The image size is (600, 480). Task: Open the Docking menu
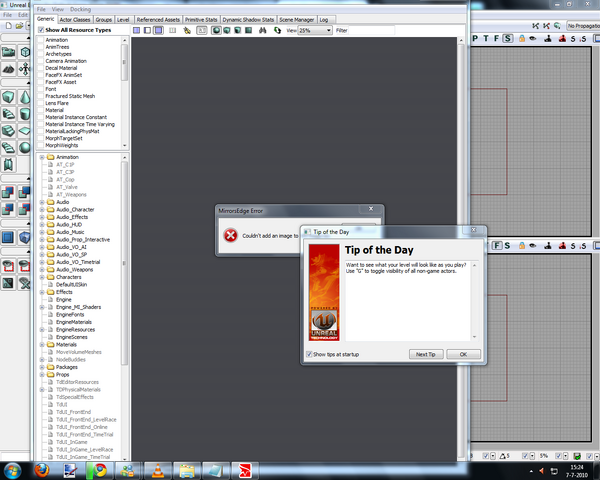point(80,9)
